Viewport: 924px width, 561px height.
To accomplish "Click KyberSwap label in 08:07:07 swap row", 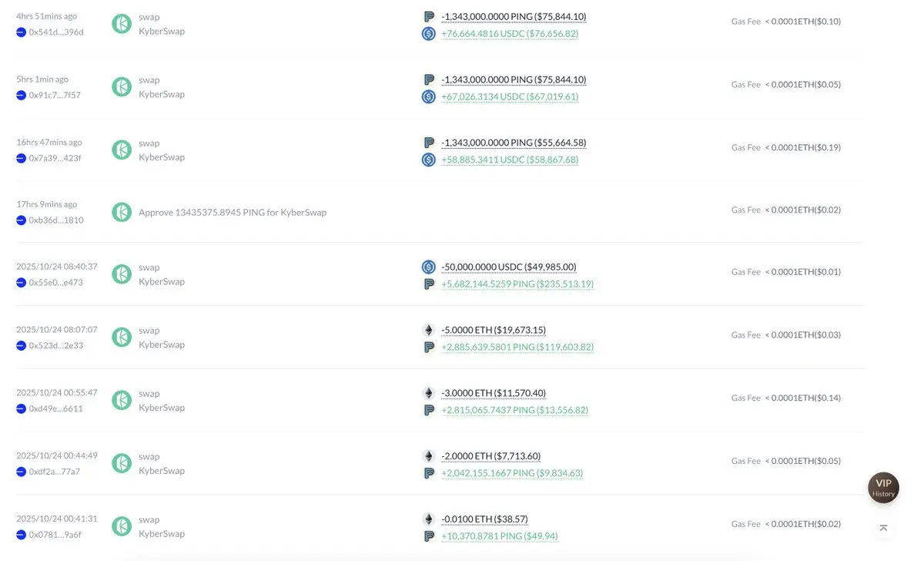I will pos(162,344).
